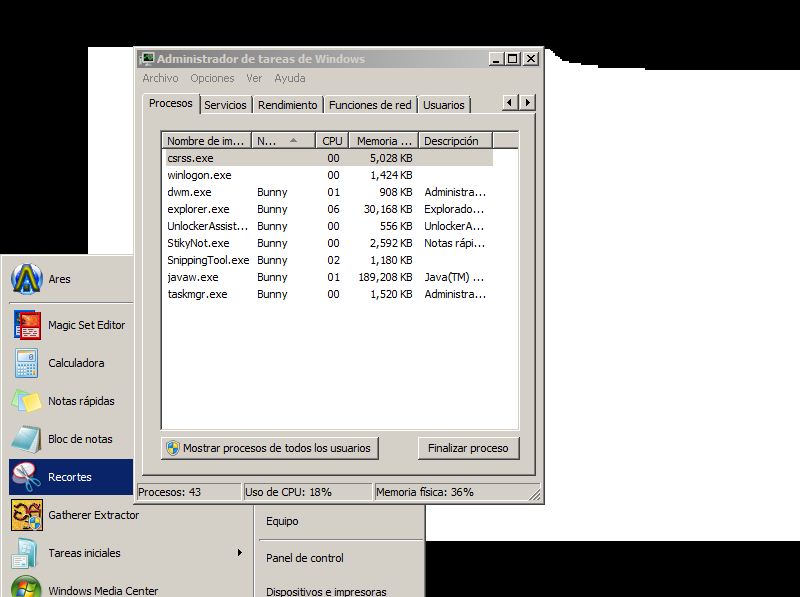Screen dimensions: 800x597
Task: Open Bloc de notas icon
Action: [26, 439]
